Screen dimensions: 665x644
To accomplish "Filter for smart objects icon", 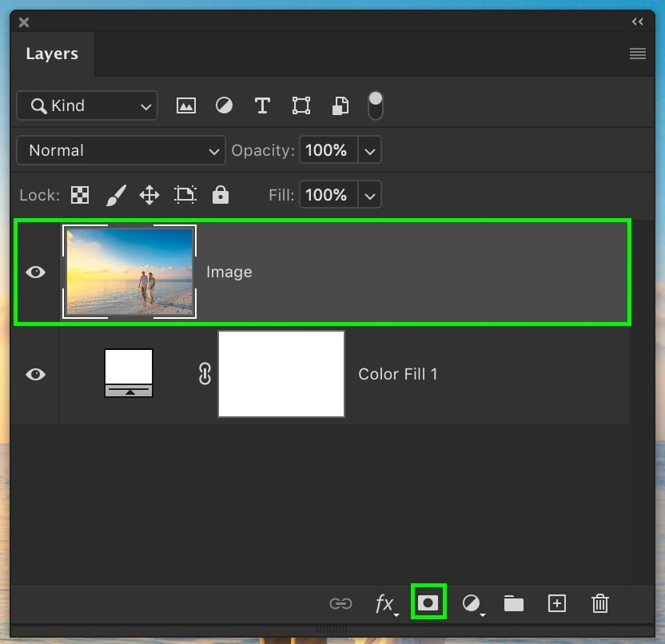I will tap(340, 105).
